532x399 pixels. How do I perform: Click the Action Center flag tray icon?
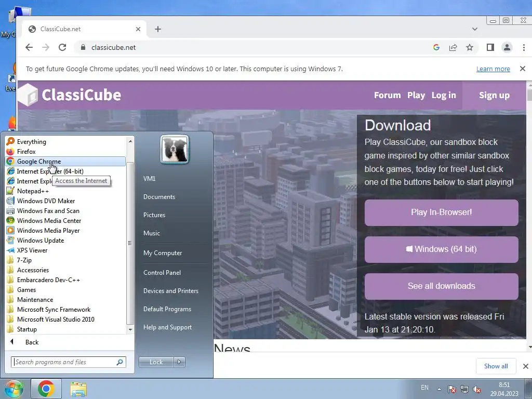(451, 389)
